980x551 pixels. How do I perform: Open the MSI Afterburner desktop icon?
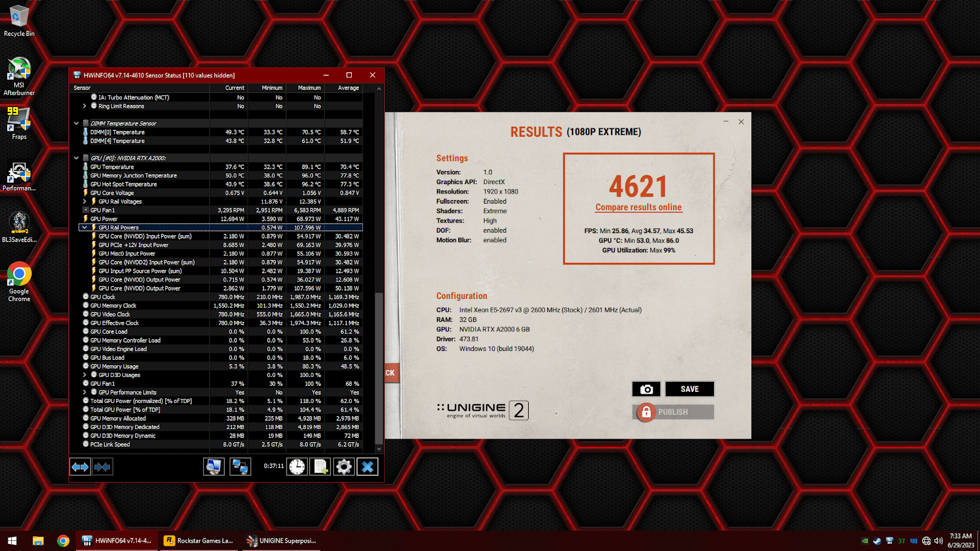[x=19, y=76]
